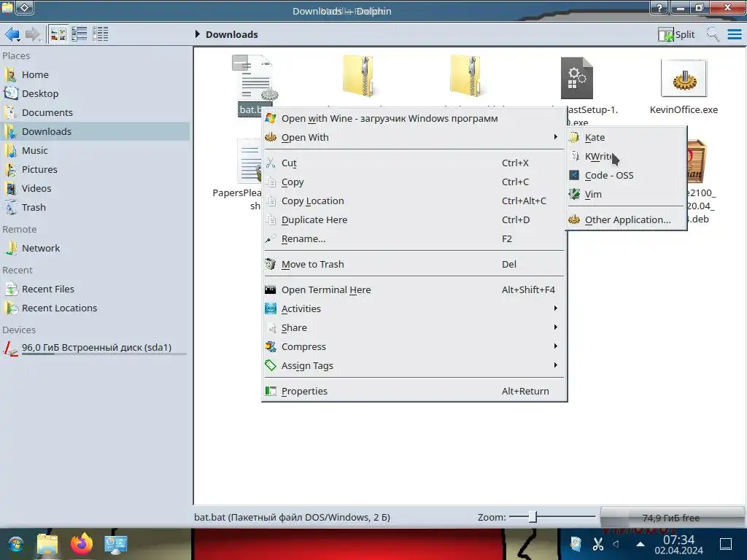Image resolution: width=747 pixels, height=560 pixels.
Task: Click the tag icon beside Assign Tags
Action: pos(271,366)
